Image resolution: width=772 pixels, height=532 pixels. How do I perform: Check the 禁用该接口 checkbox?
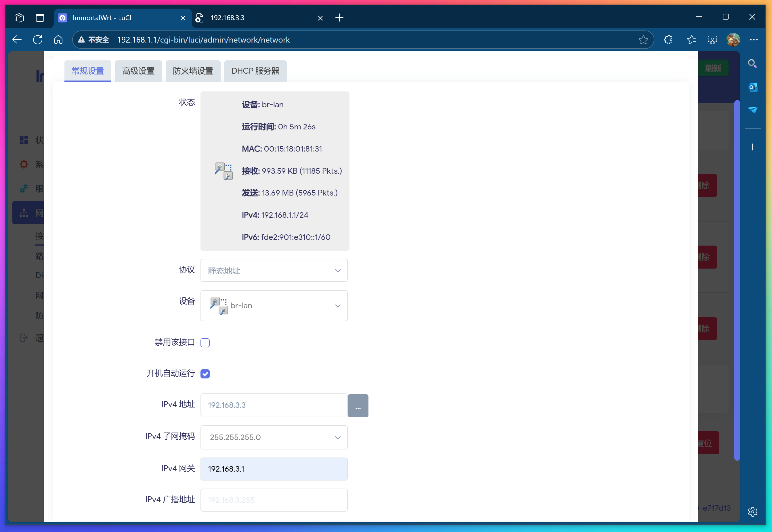(x=205, y=342)
